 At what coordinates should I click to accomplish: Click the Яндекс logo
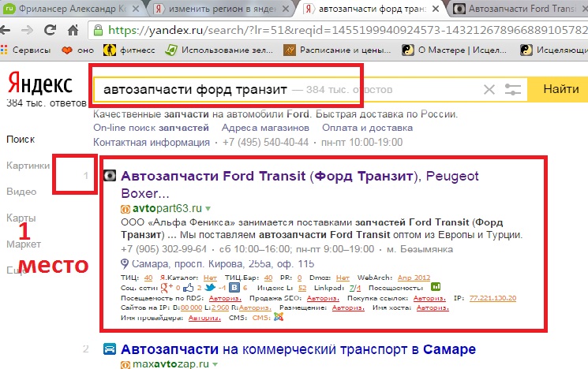(40, 84)
